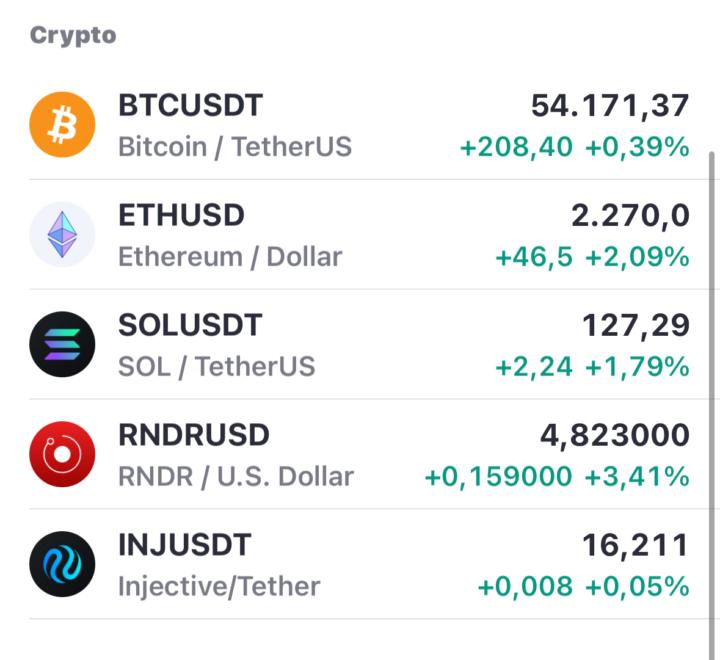Screen dimensions: 720x660
Task: Tap the red RNDR logo icon
Action: click(62, 454)
